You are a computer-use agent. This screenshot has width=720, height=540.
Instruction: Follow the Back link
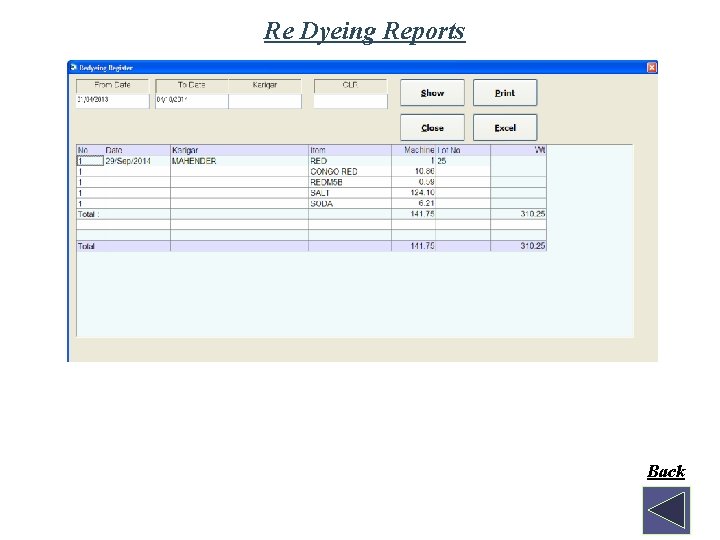click(x=666, y=471)
